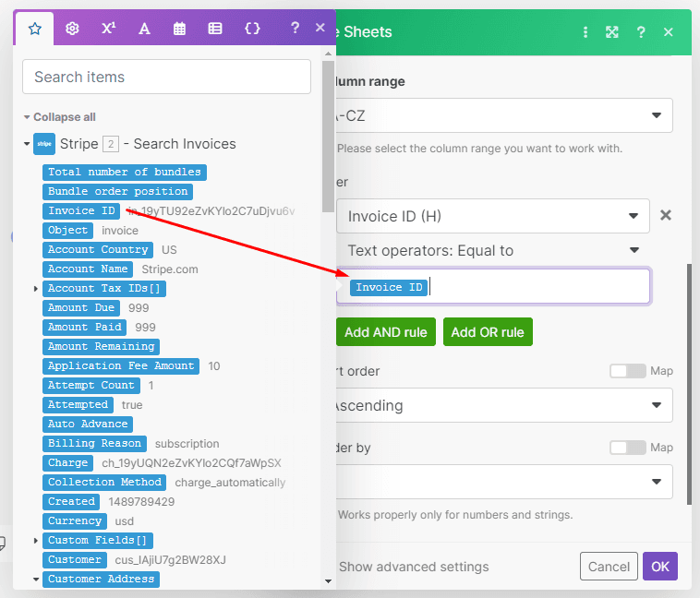
Task: Click Add AND rule button
Action: pyautogui.click(x=385, y=332)
